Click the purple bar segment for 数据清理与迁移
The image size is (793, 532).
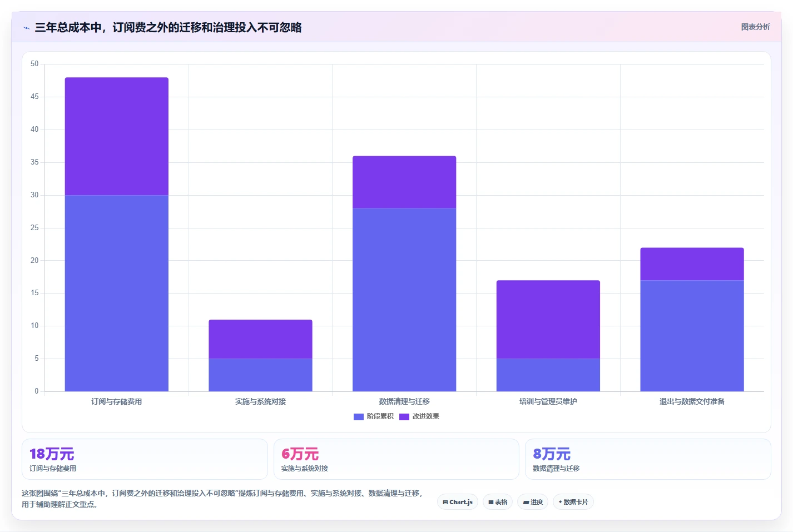point(404,182)
